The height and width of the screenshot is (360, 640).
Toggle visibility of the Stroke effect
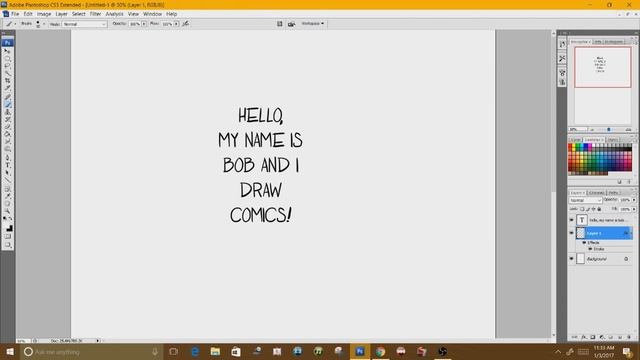pos(590,249)
